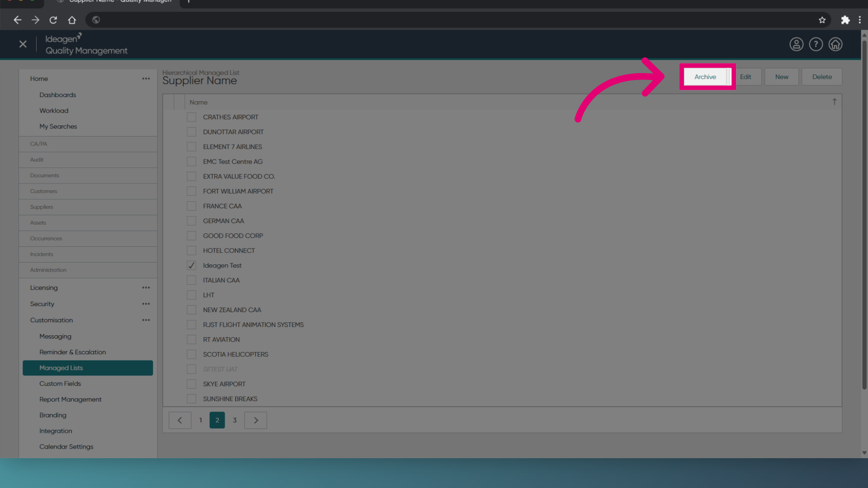
Task: Open the user profile icon
Action: 796,44
